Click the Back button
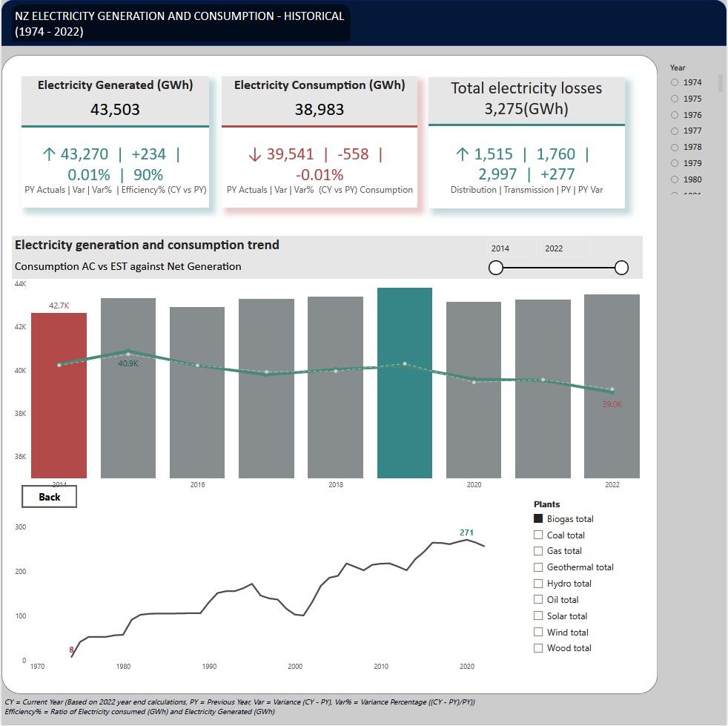Image resolution: width=728 pixels, height=726 pixels. [x=49, y=497]
